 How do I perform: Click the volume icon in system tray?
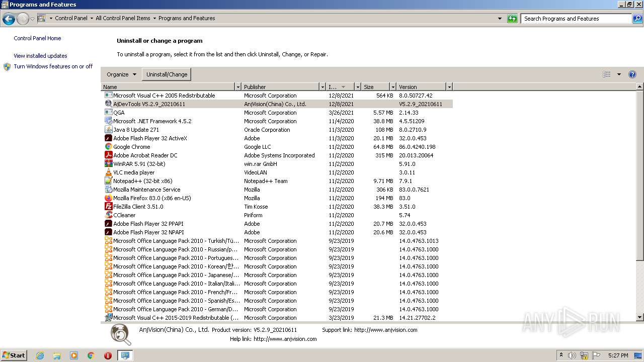tap(572, 355)
